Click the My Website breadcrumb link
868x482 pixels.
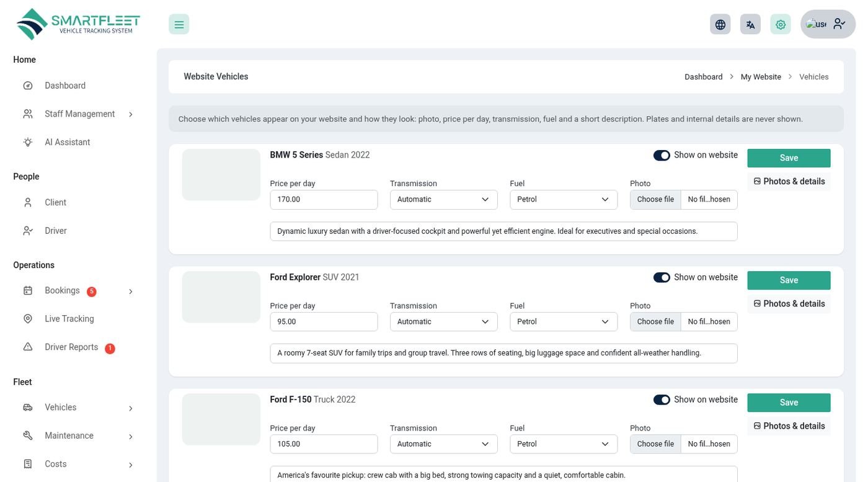pos(761,77)
